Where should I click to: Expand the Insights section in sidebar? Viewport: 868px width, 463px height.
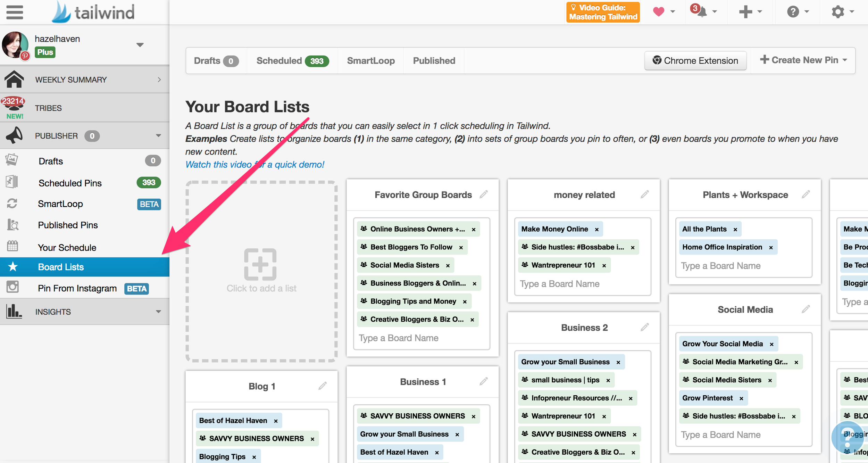click(157, 311)
